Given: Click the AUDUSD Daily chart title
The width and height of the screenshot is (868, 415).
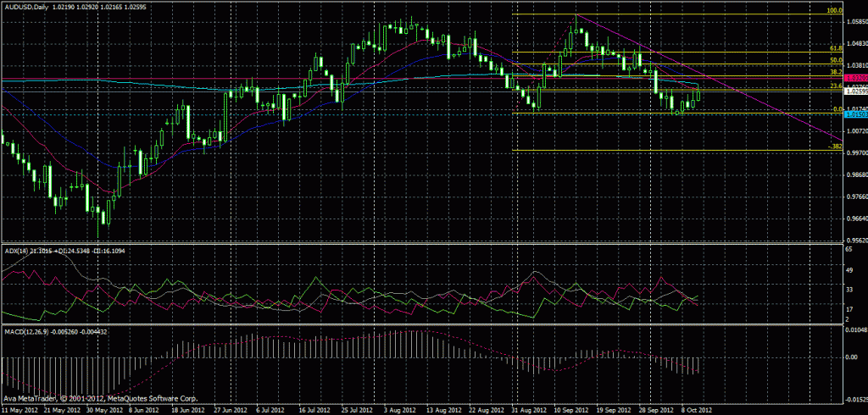Looking at the screenshot, I should (x=25, y=6).
